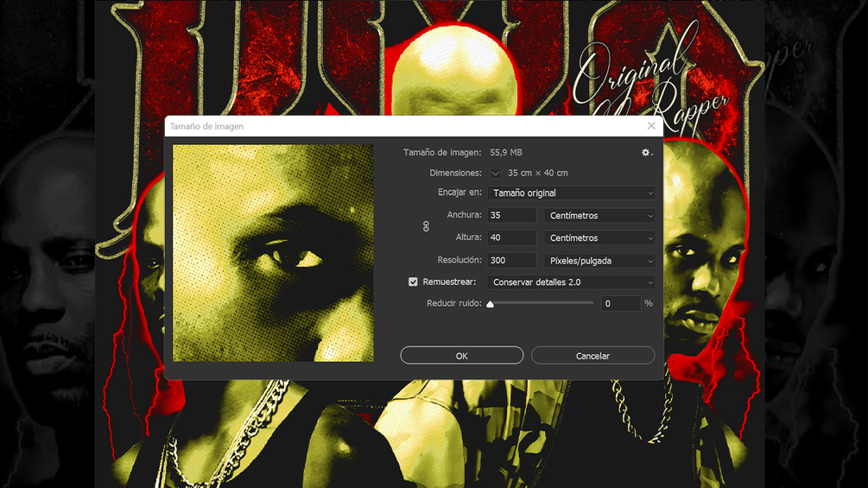This screenshot has width=868, height=488.
Task: Open the Anchura units dropdown
Action: (x=600, y=216)
